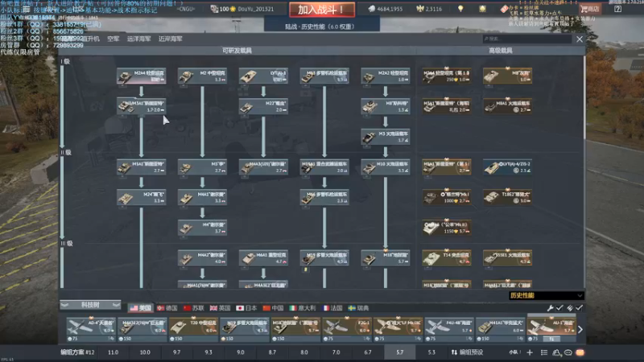The width and height of the screenshot is (644, 362).
Task: Open the 商店 shop cart button
Action: coord(590,9)
